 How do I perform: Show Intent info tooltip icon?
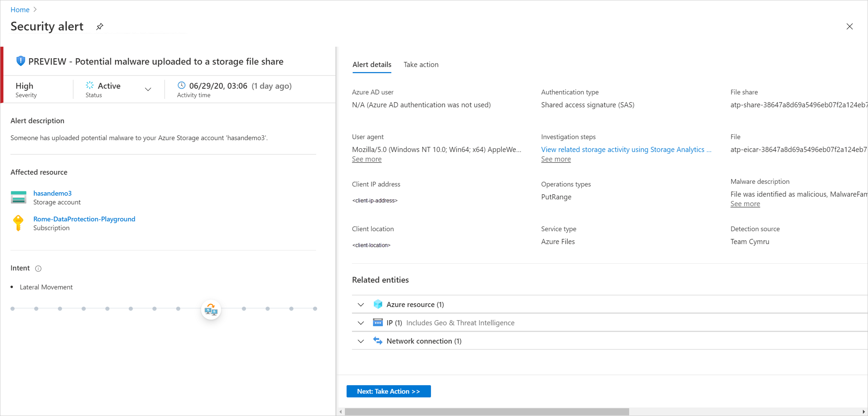38,268
